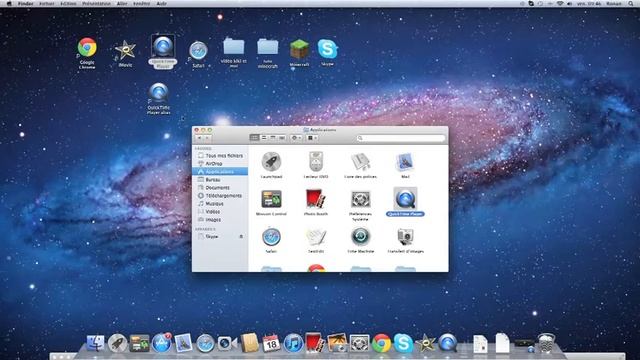The height and width of the screenshot is (360, 640).
Task: Open App Store in the Dock
Action: coord(162,343)
